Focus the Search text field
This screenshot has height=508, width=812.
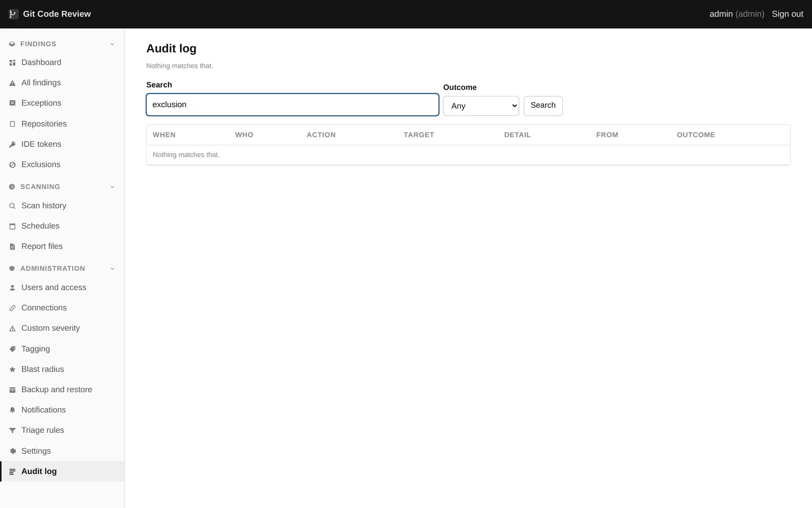(x=293, y=105)
